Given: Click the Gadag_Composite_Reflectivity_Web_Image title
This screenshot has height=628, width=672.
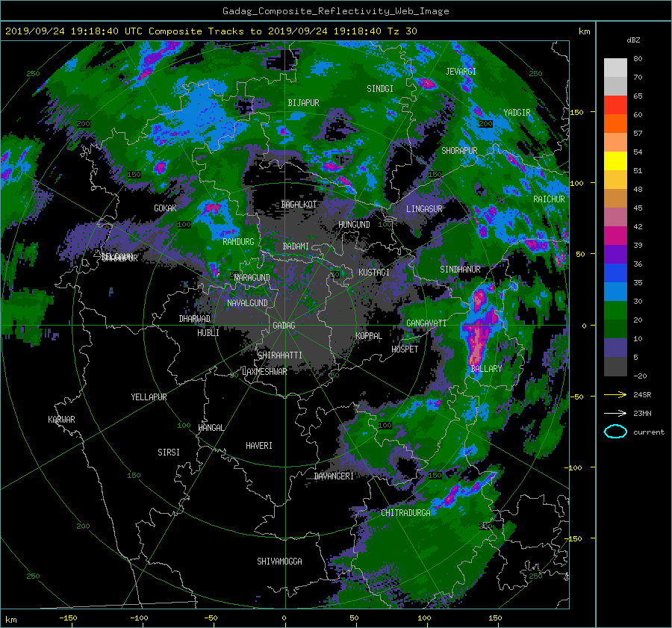Looking at the screenshot, I should [x=335, y=11].
